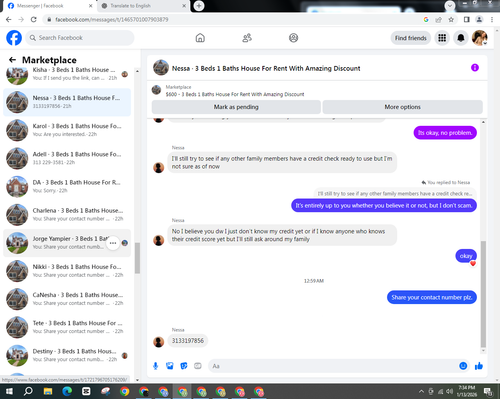Open the volume control in system tray
This screenshot has height=399, width=500.
[x=450, y=391]
